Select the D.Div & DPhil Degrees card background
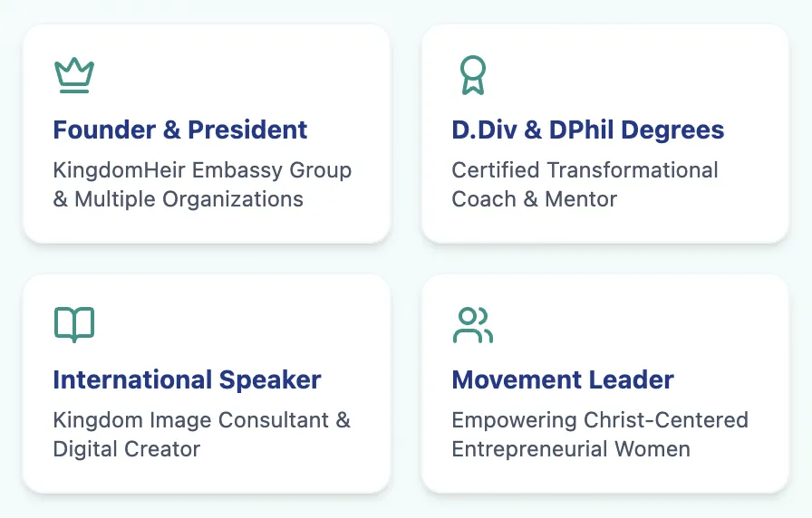The width and height of the screenshot is (812, 518). (605, 133)
